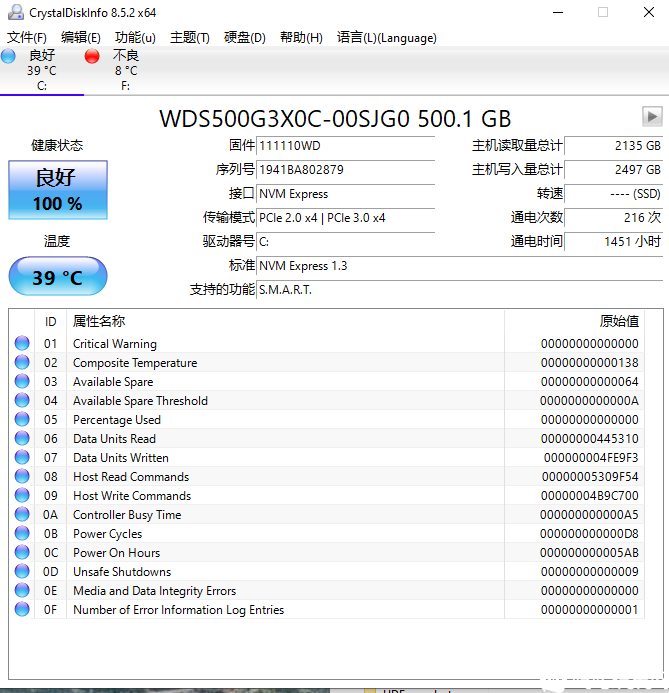Click raw value 0000000445310

pyautogui.click(x=589, y=439)
